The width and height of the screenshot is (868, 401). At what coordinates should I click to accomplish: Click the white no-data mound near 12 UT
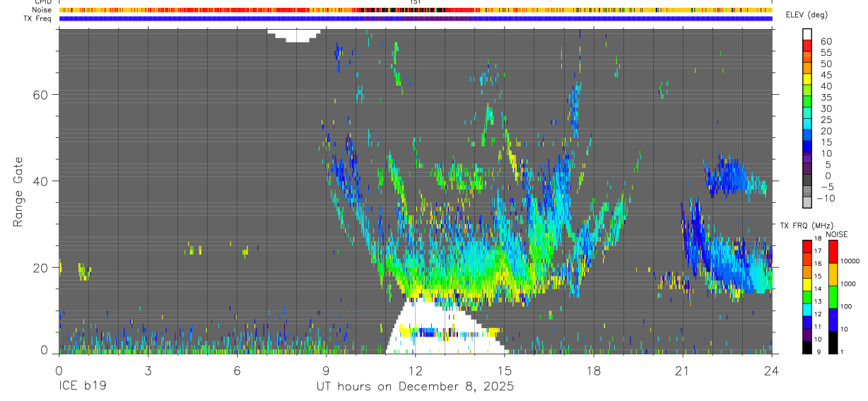pyautogui.click(x=444, y=327)
